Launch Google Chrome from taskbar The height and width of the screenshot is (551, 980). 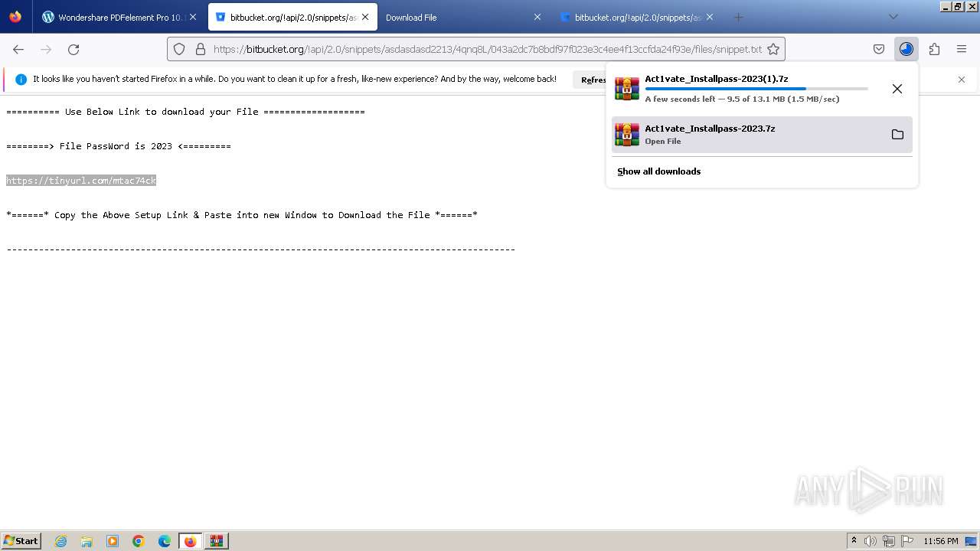pyautogui.click(x=139, y=541)
